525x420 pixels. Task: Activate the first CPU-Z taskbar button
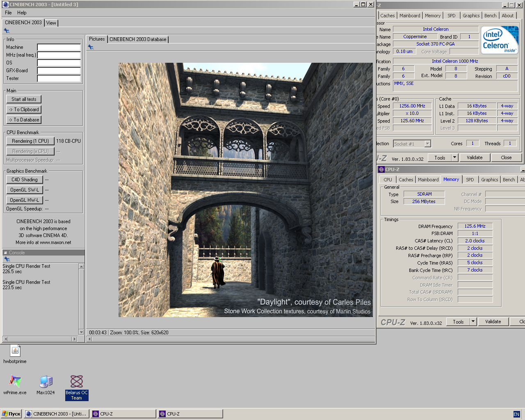pyautogui.click(x=123, y=414)
